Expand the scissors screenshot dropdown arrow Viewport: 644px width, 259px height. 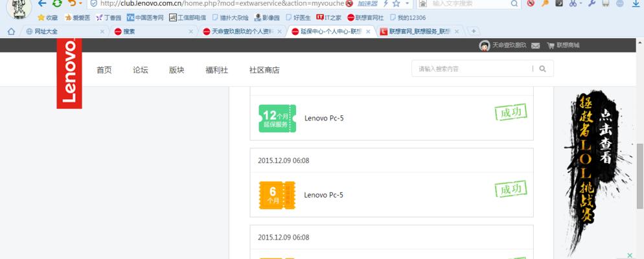[x=580, y=3]
